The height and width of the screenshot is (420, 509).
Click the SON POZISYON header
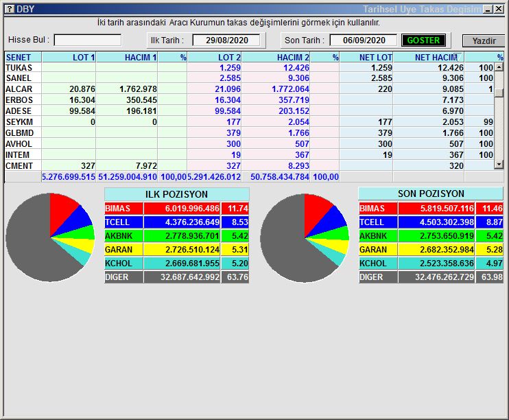pyautogui.click(x=431, y=194)
